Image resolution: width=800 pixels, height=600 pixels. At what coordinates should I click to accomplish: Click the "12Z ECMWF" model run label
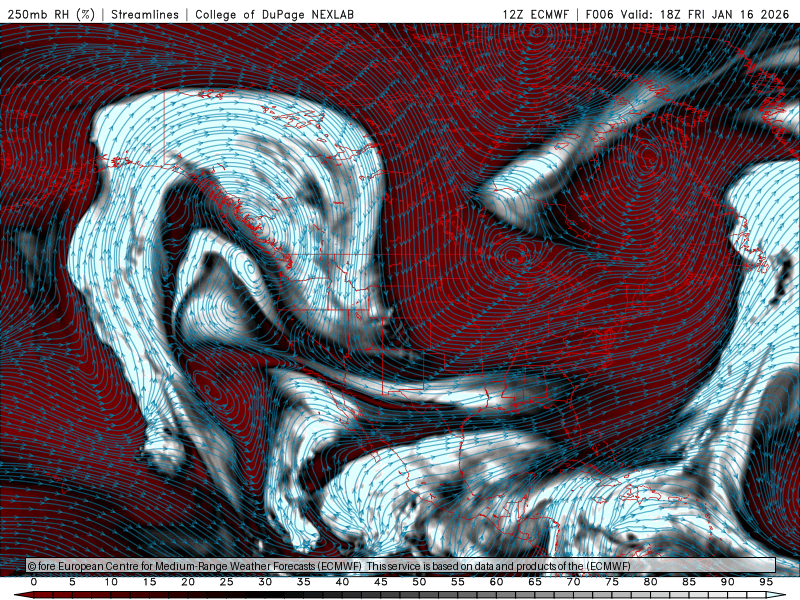tap(535, 14)
